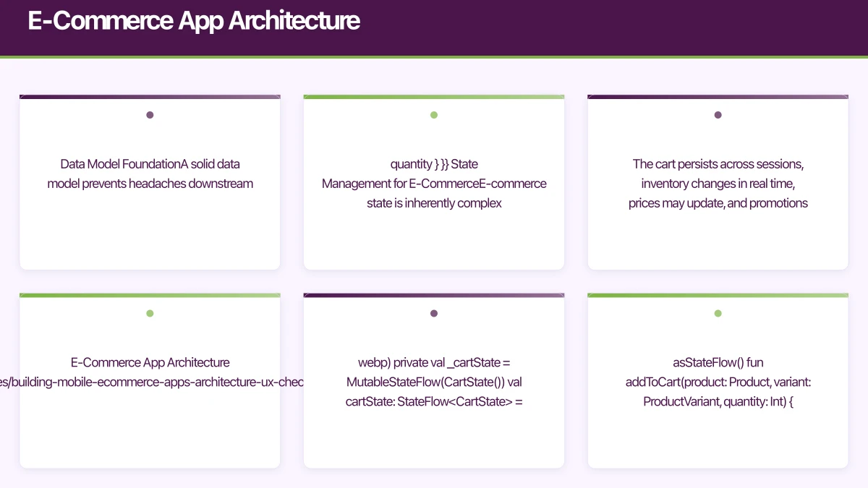The image size is (868, 488).
Task: Click the text mentioning inventory changes in real time
Action: pos(718,184)
